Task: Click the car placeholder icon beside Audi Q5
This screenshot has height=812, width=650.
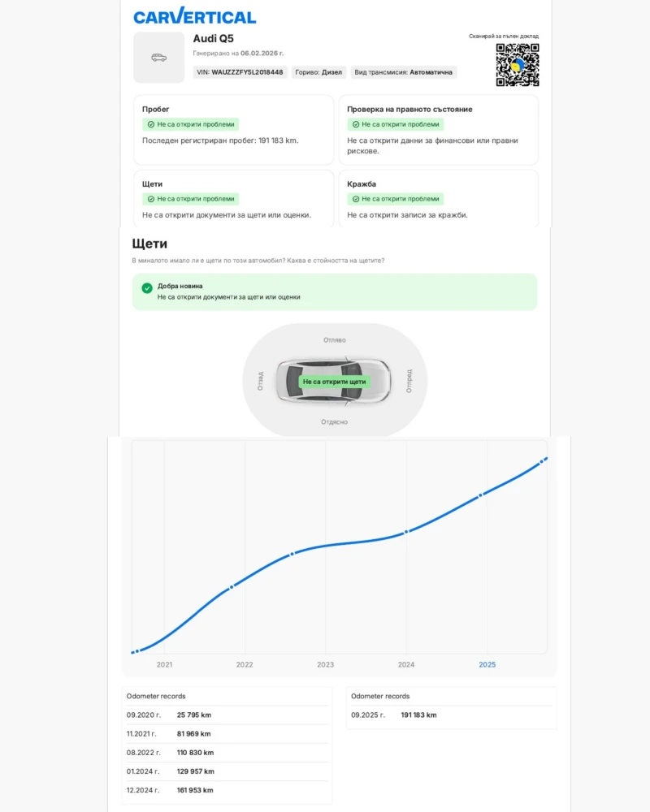Action: (158, 58)
